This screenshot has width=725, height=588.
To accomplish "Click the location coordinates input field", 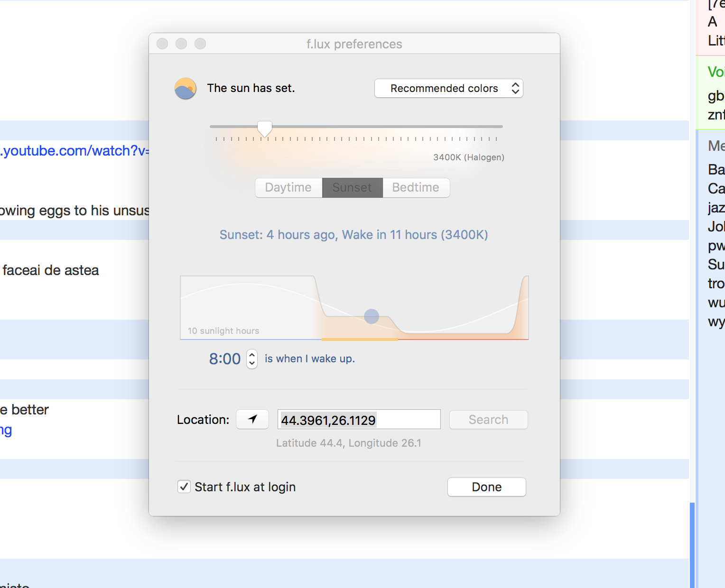I will [359, 419].
